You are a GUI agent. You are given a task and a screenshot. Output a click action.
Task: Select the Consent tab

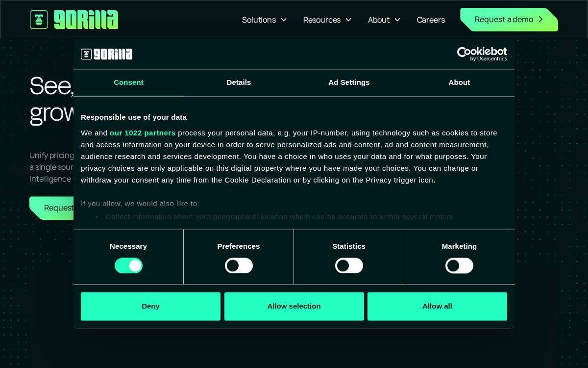pos(128,82)
